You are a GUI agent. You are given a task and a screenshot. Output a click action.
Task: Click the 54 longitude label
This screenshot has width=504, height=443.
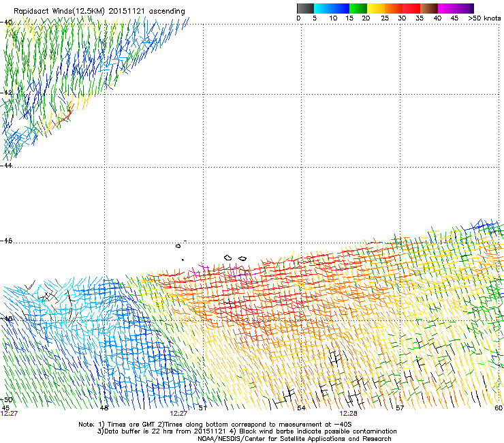(301, 408)
